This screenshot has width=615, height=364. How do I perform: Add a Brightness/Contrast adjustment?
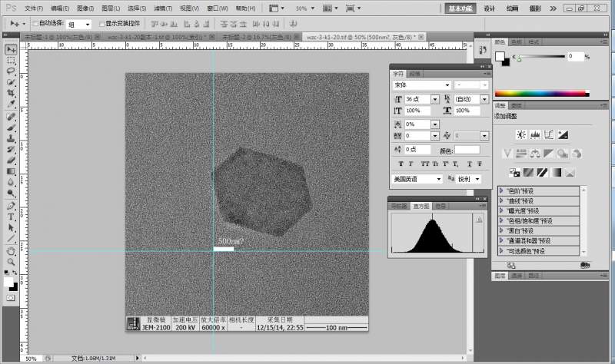[x=520, y=134]
